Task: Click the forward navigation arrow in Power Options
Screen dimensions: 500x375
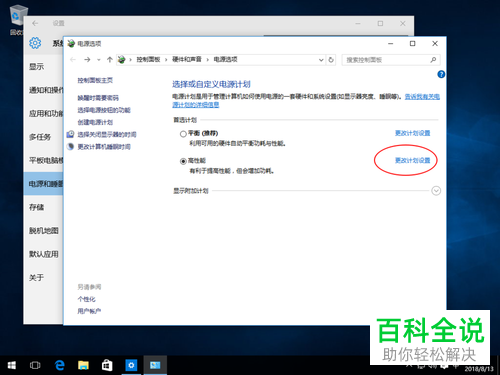Action: [87, 60]
